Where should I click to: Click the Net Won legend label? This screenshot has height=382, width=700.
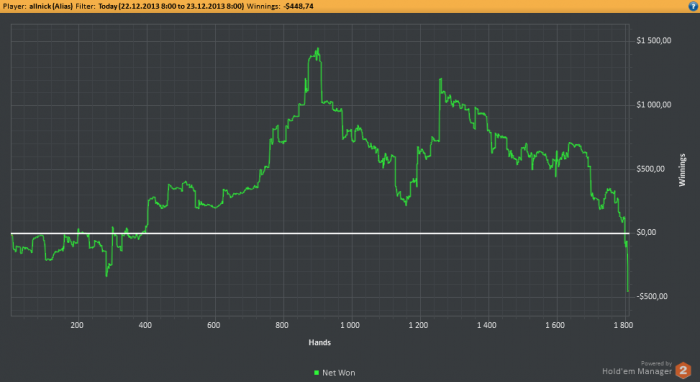[x=339, y=373]
